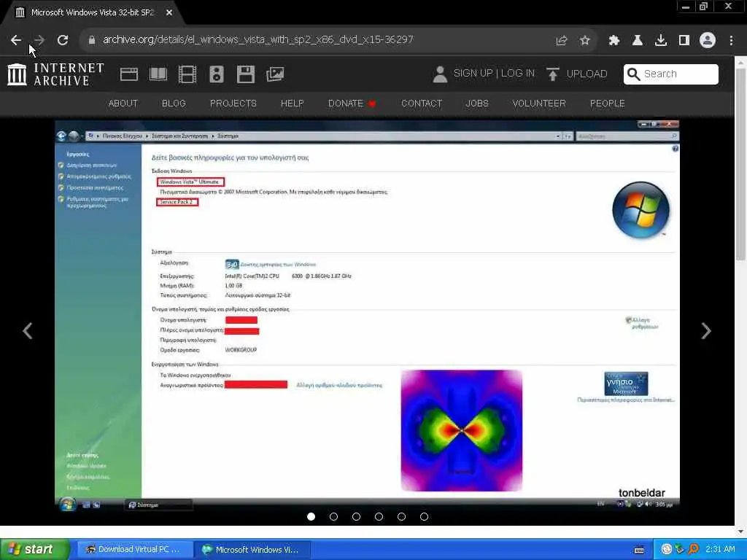Select the sixth carousel dot
The image size is (747, 560).
[x=424, y=517]
